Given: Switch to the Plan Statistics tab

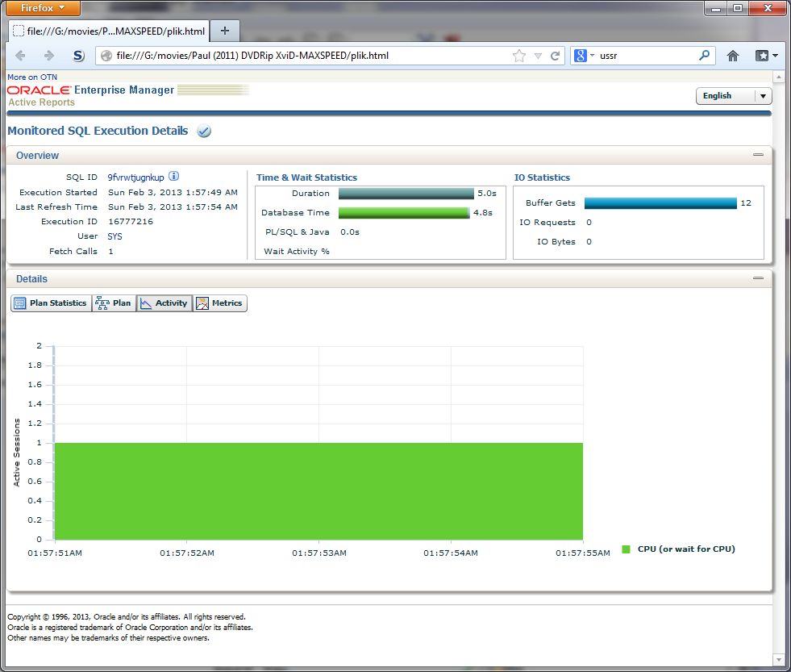Looking at the screenshot, I should pyautogui.click(x=51, y=303).
